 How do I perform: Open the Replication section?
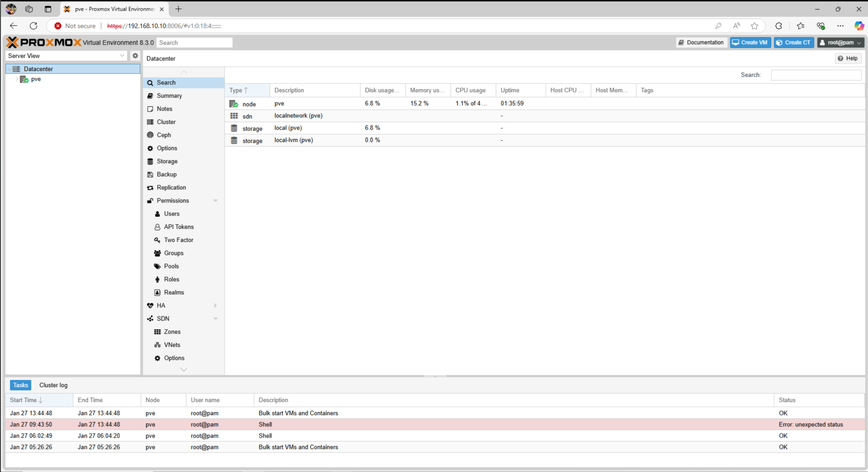point(183,188)
